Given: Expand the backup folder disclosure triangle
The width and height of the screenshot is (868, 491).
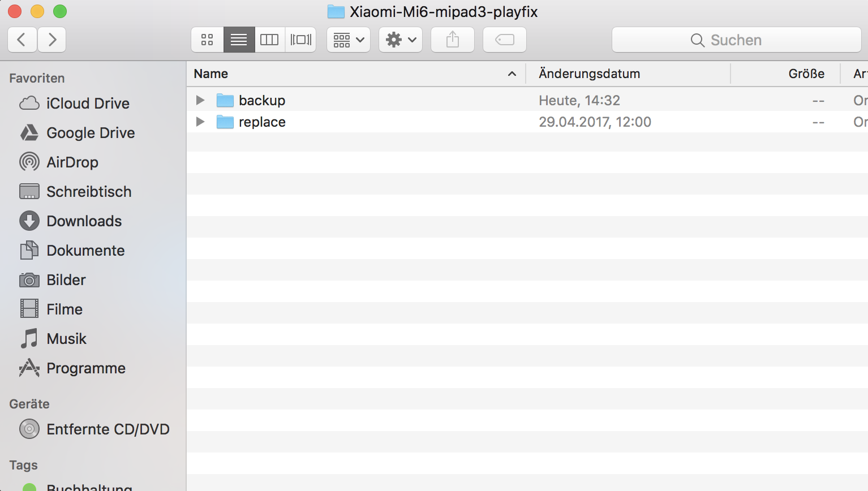Looking at the screenshot, I should (200, 100).
